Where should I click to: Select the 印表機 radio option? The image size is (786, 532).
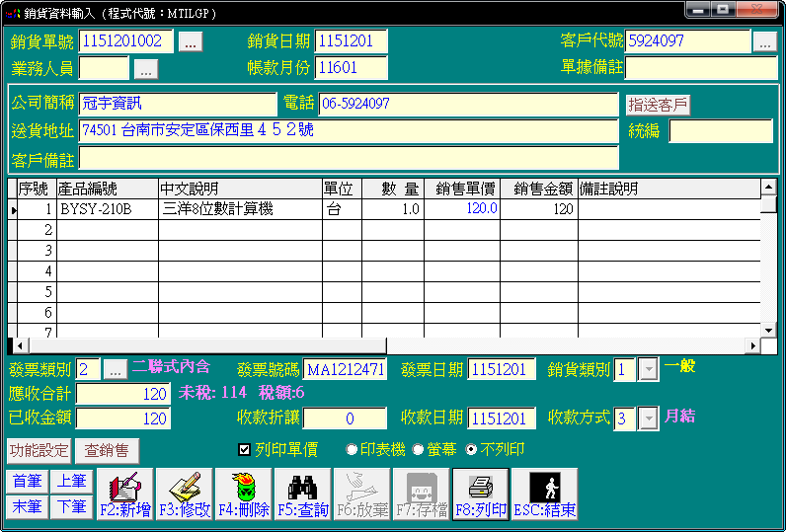pyautogui.click(x=352, y=450)
